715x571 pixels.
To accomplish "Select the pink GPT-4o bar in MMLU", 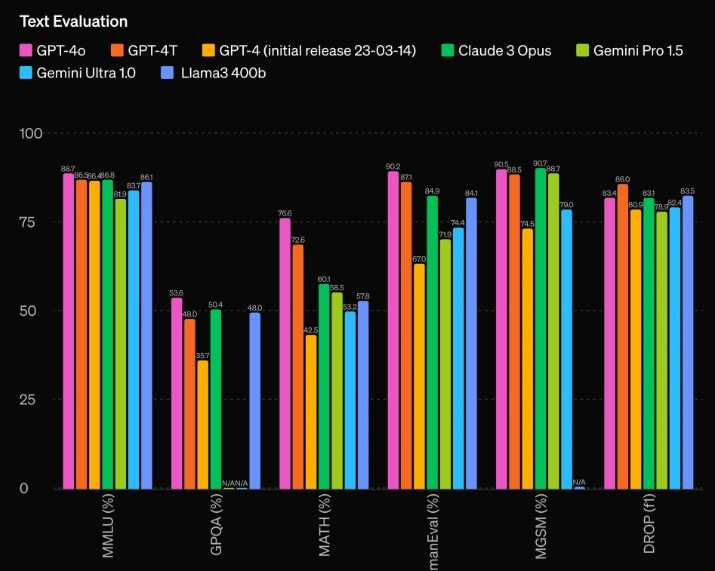I will click(68, 331).
